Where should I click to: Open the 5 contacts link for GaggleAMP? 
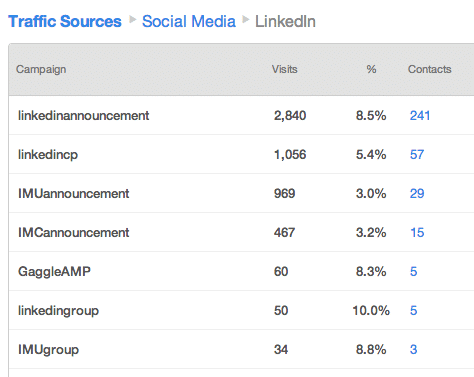(413, 271)
